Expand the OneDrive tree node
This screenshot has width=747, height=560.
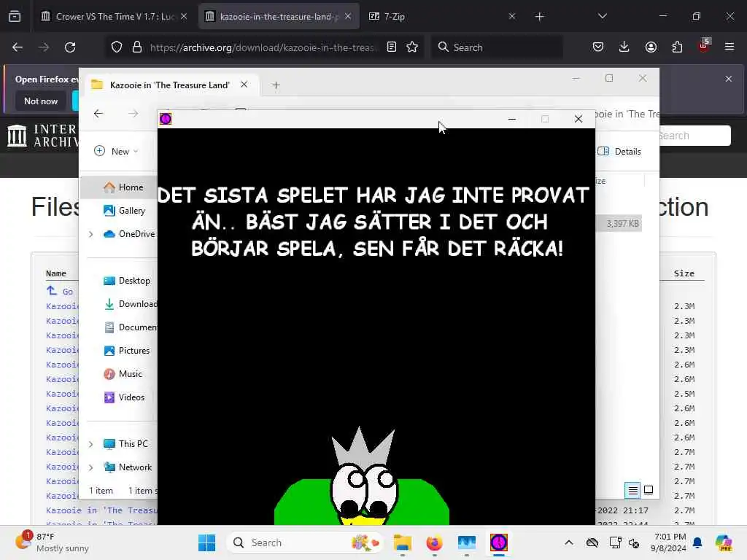pyautogui.click(x=91, y=234)
